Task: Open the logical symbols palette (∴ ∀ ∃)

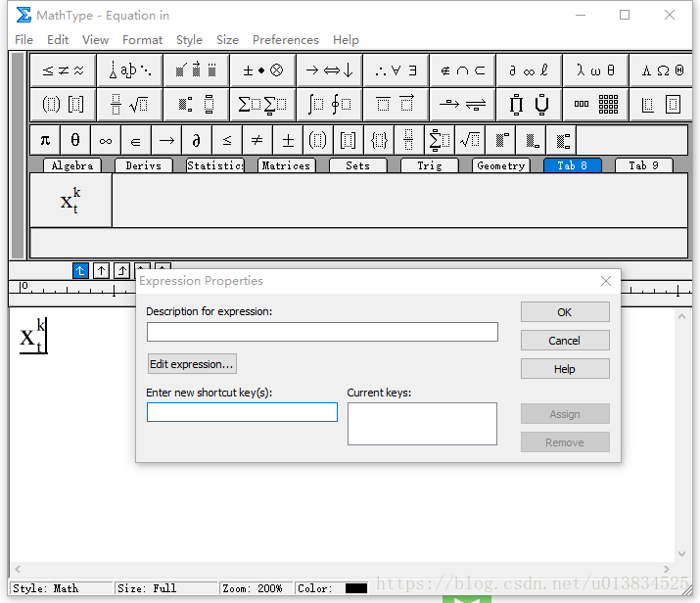Action: (x=396, y=70)
